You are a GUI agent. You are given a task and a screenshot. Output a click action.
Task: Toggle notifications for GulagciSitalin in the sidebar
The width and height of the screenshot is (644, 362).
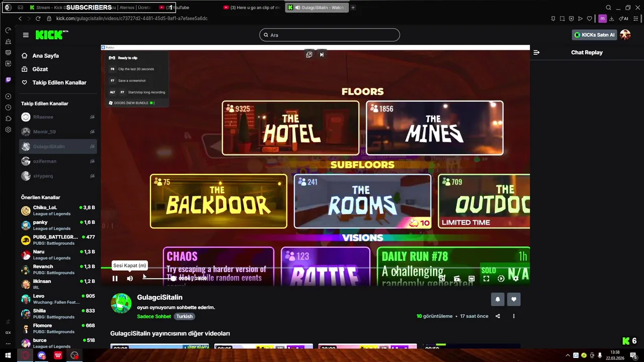(x=92, y=146)
